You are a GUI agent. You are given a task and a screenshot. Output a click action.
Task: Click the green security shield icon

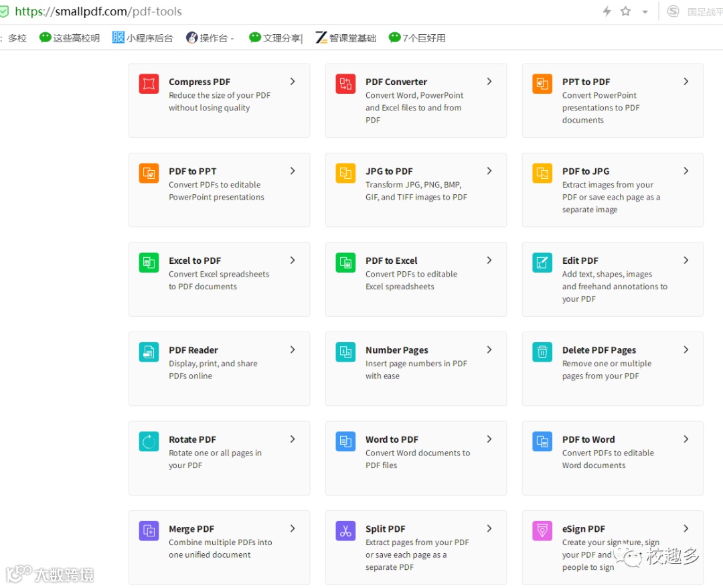pyautogui.click(x=4, y=11)
